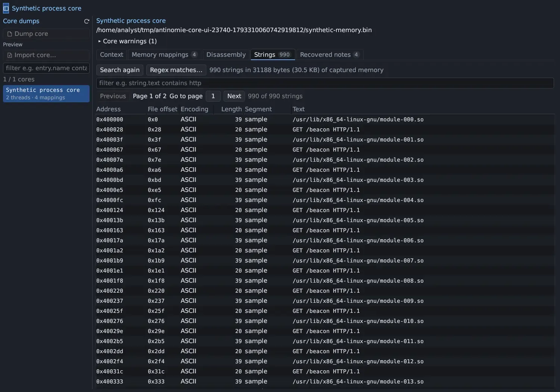This screenshot has width=560, height=392.
Task: Click the Synthetic process core heading
Action: [131, 21]
